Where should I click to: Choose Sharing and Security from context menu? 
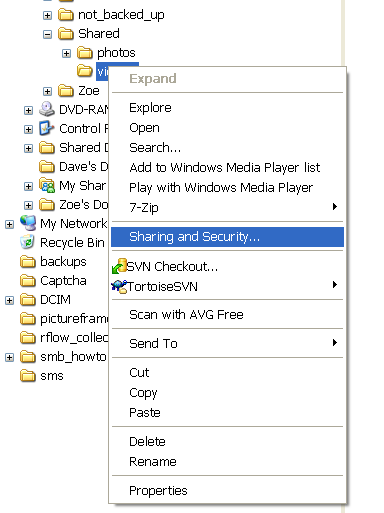227,237
